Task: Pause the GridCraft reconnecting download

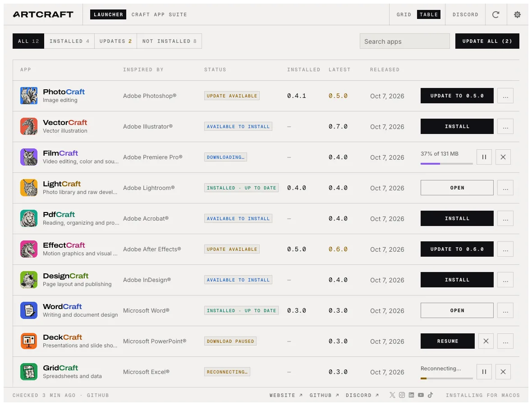Action: pyautogui.click(x=484, y=372)
